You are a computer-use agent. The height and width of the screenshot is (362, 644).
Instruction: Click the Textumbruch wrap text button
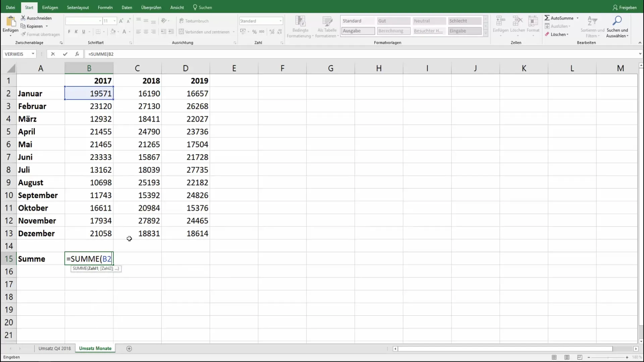pos(194,21)
